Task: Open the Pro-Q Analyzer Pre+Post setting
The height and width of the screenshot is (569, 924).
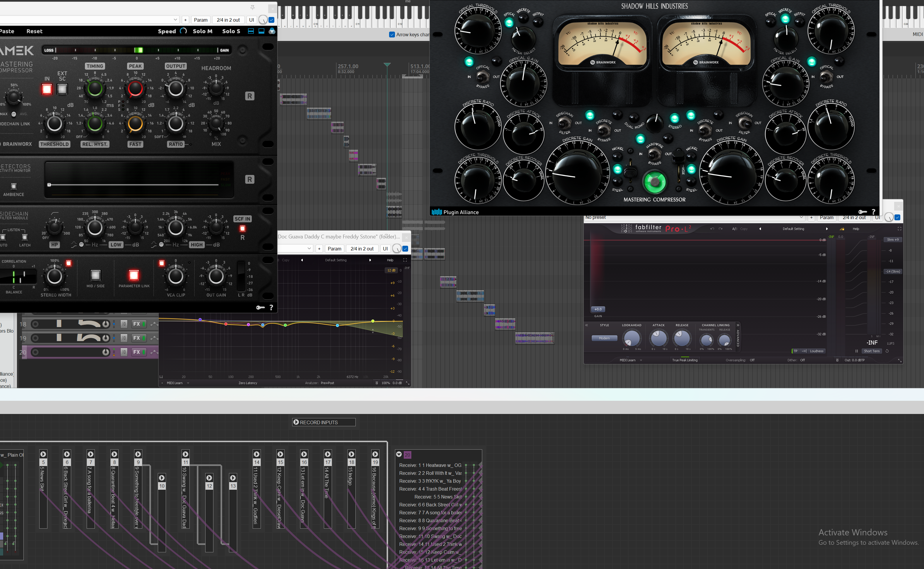Action: coord(327,383)
